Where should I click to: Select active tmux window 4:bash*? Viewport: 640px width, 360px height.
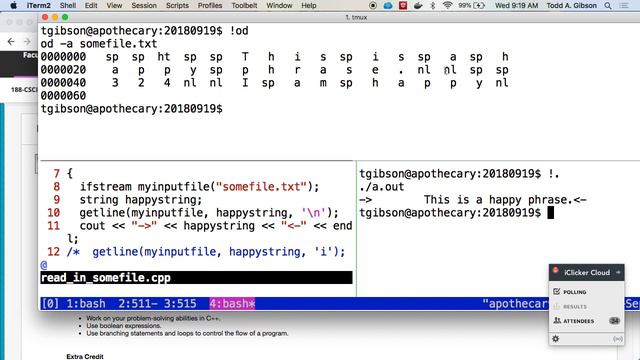click(x=232, y=304)
